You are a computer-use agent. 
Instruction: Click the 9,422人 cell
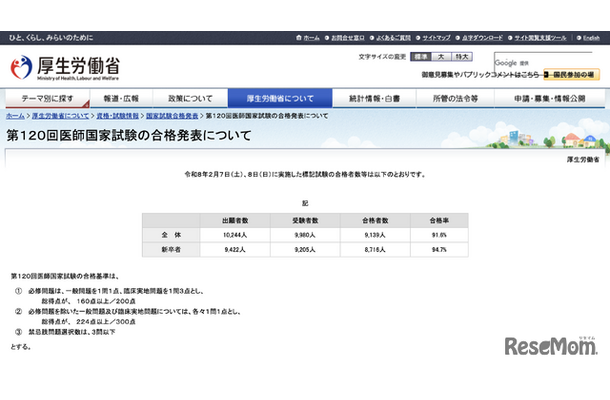235,249
